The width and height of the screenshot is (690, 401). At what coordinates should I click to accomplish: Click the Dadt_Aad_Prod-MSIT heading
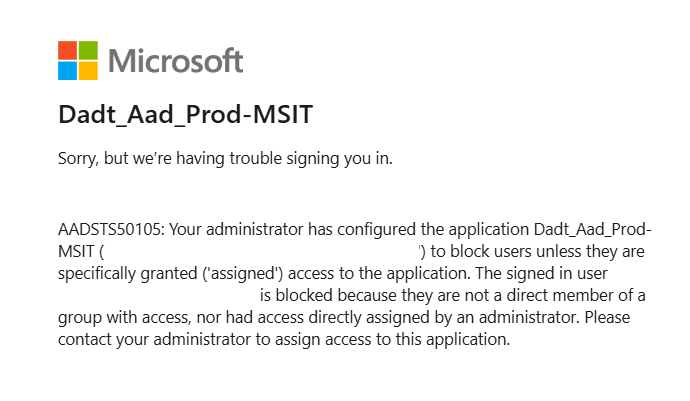[x=186, y=116]
